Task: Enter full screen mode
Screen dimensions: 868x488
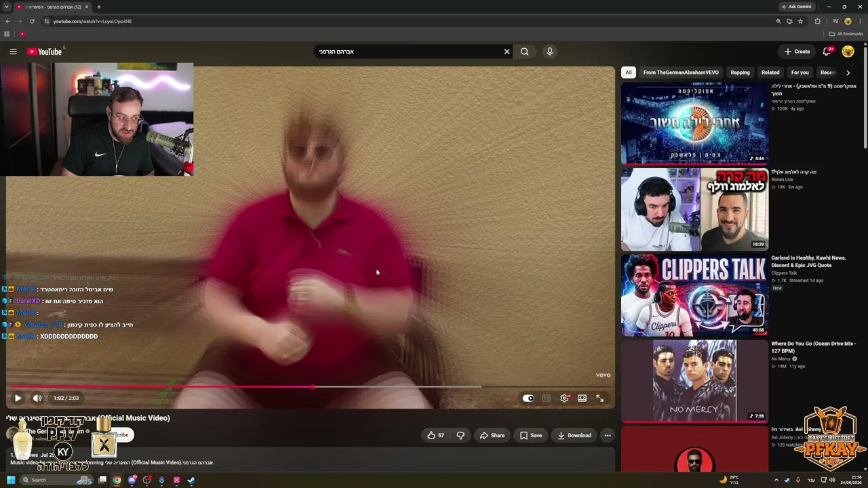Action: point(599,399)
